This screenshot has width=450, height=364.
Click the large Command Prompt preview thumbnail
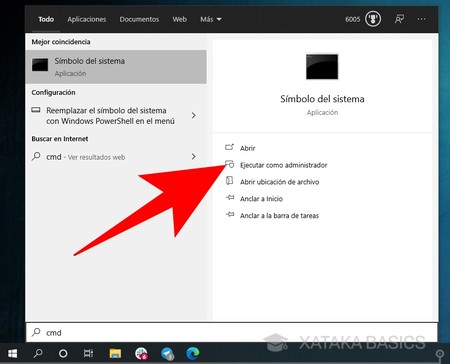322,67
